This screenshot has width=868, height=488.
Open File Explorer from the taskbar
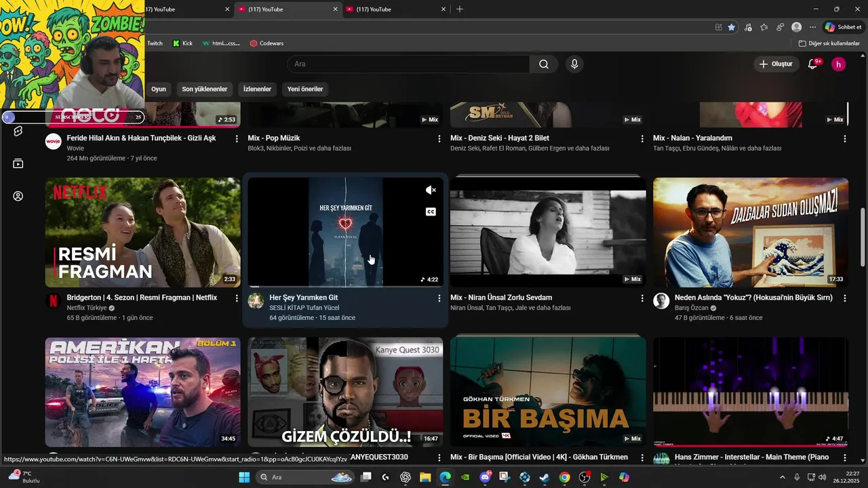(x=425, y=477)
